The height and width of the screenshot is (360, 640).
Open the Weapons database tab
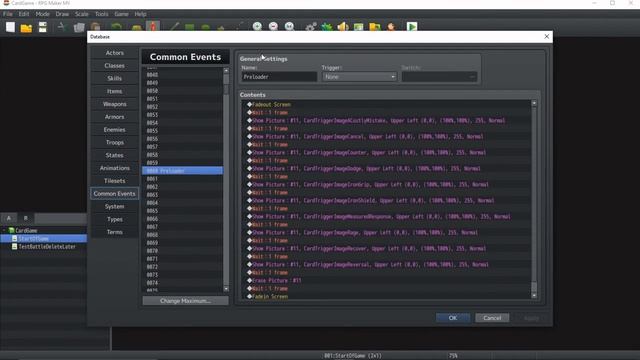pyautogui.click(x=115, y=104)
